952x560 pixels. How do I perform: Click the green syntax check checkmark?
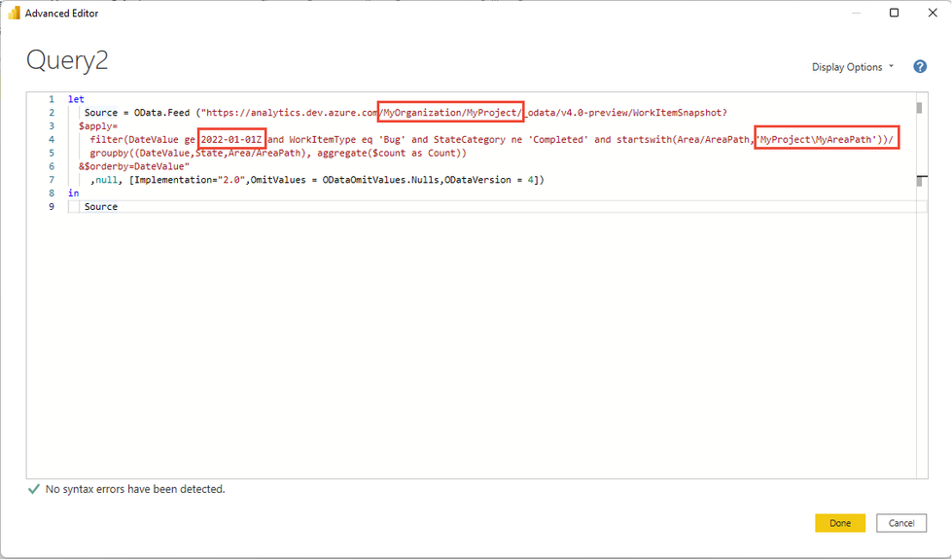pos(35,489)
